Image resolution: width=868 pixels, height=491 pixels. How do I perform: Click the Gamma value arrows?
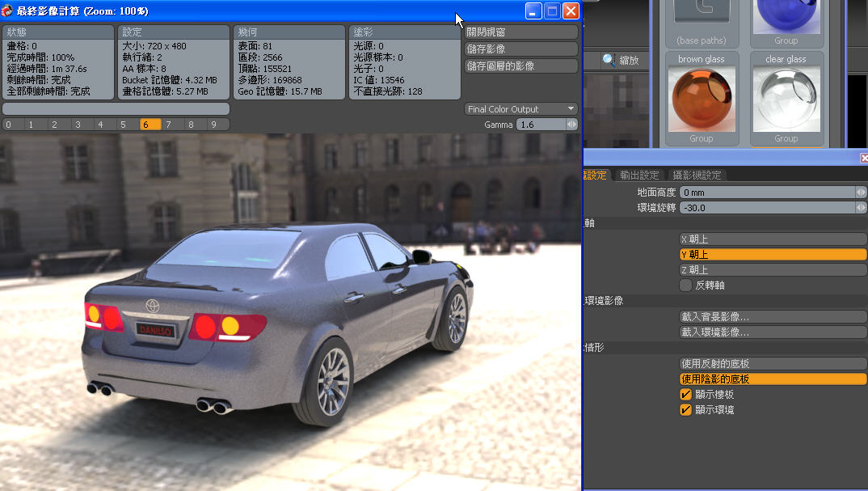tap(572, 125)
